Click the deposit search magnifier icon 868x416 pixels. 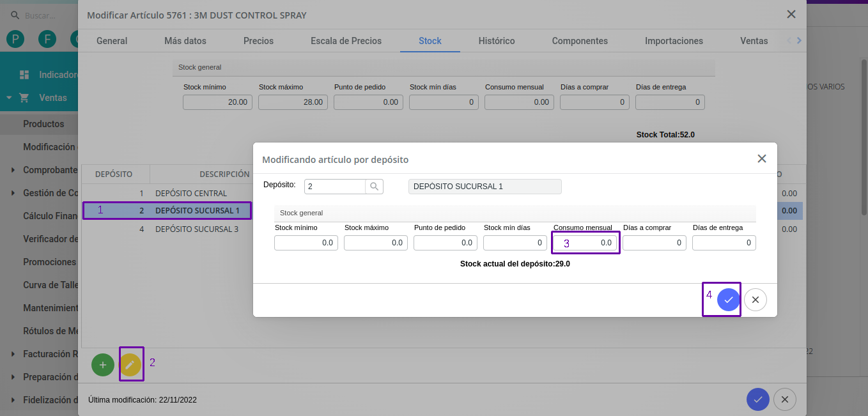click(375, 187)
